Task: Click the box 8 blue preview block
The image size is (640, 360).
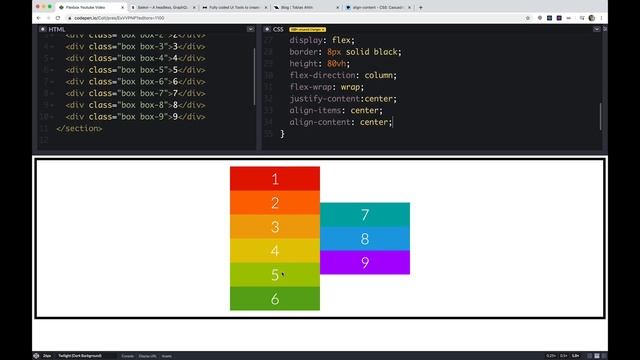Action: click(x=364, y=238)
